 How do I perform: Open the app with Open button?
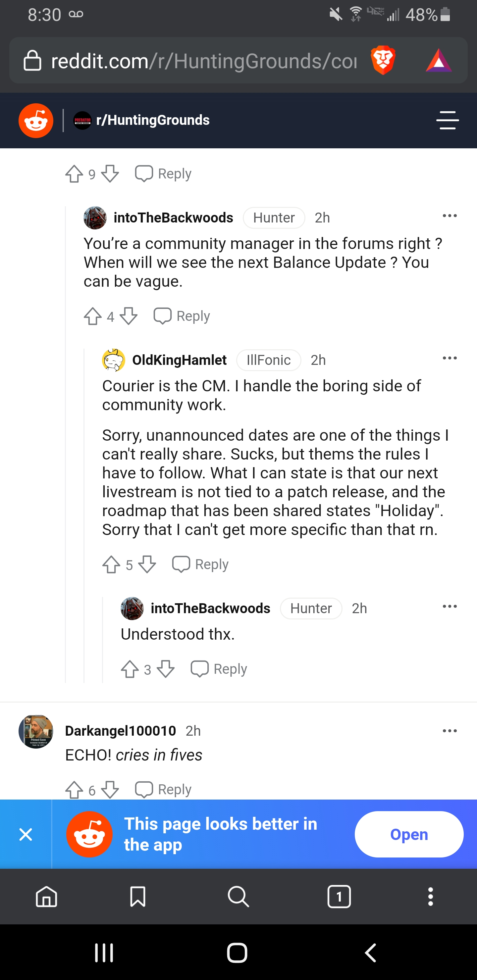pos(409,834)
